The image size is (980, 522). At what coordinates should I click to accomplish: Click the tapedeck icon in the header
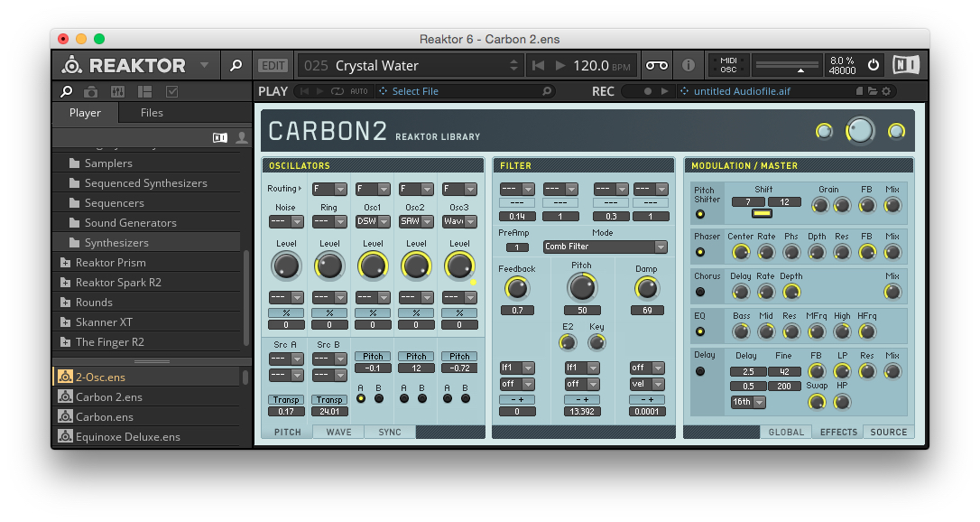click(658, 65)
